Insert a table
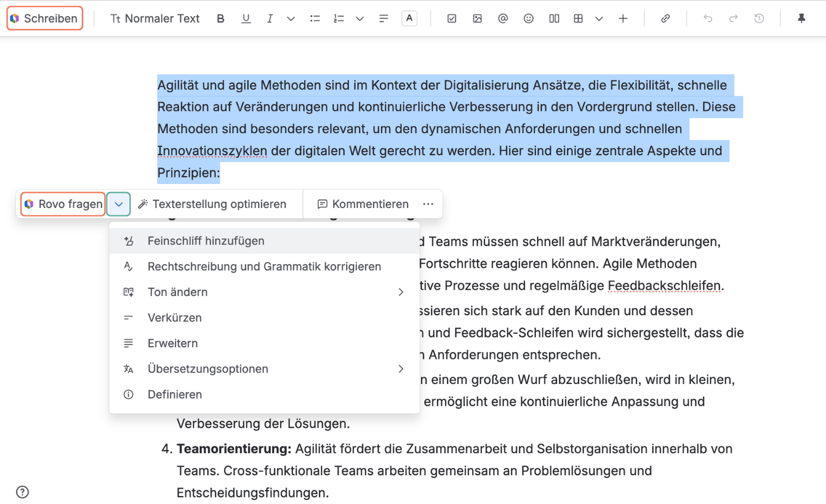This screenshot has height=504, width=826. [x=578, y=19]
